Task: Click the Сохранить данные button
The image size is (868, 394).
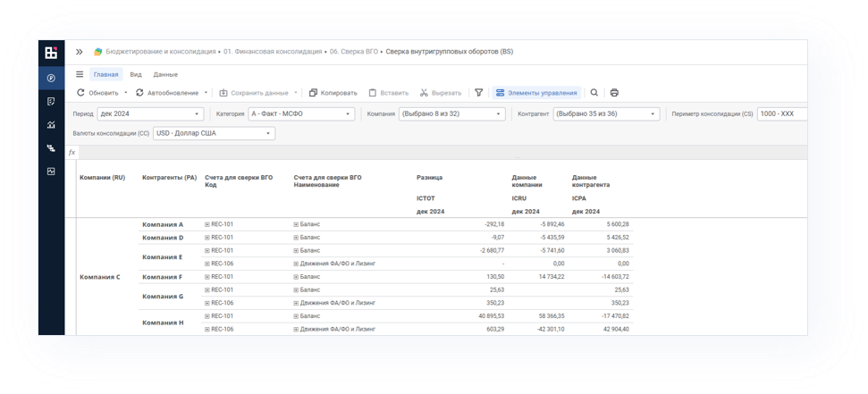Action: (254, 93)
